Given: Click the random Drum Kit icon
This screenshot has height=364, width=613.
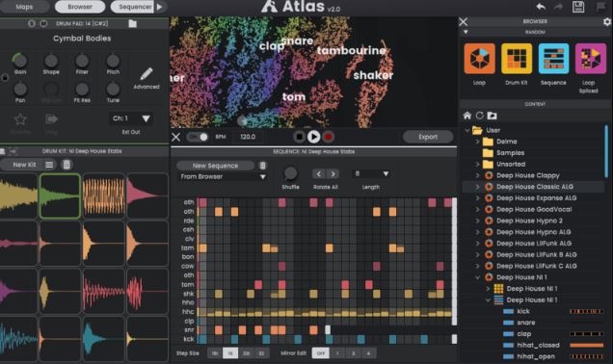Looking at the screenshot, I should click(517, 59).
